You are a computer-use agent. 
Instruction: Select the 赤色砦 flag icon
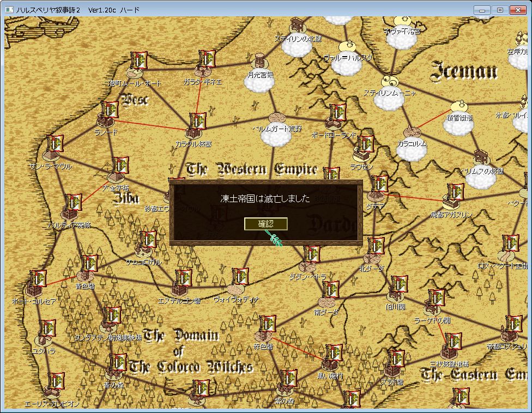coord(267,325)
